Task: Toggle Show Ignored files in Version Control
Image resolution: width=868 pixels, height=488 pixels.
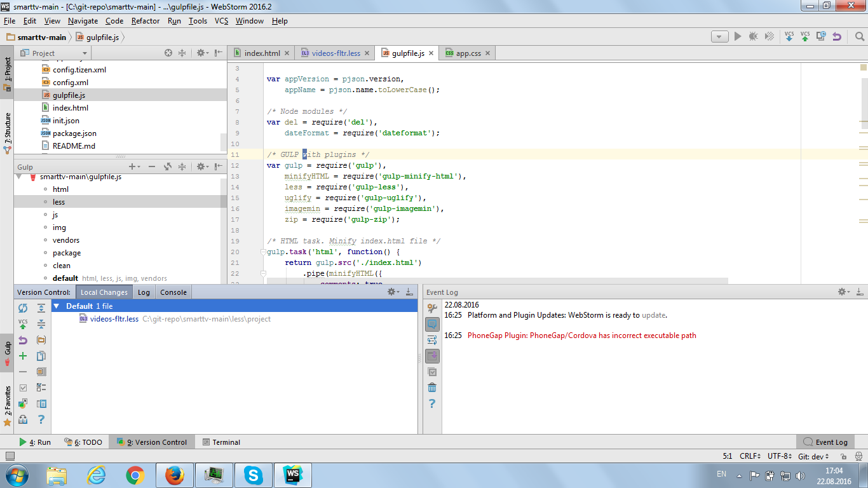Action: [x=41, y=372]
